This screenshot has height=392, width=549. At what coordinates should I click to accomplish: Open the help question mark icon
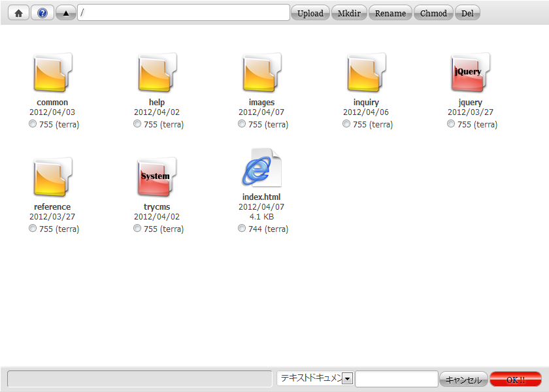pyautogui.click(x=42, y=13)
